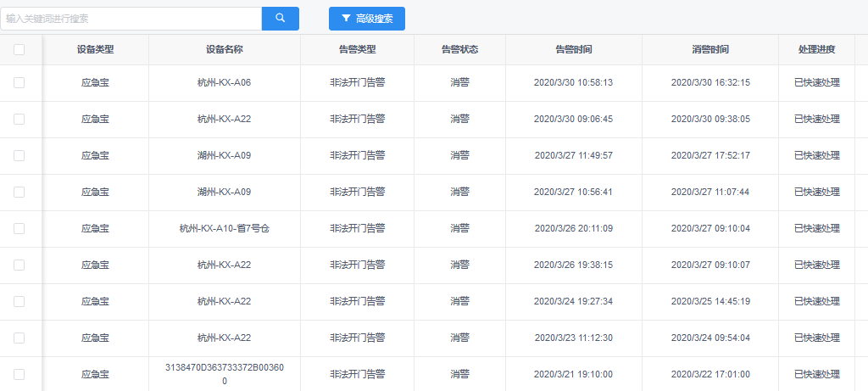
Task: Select checkbox for 杭州-KX-A10-省7号仓 row
Action: (19, 229)
